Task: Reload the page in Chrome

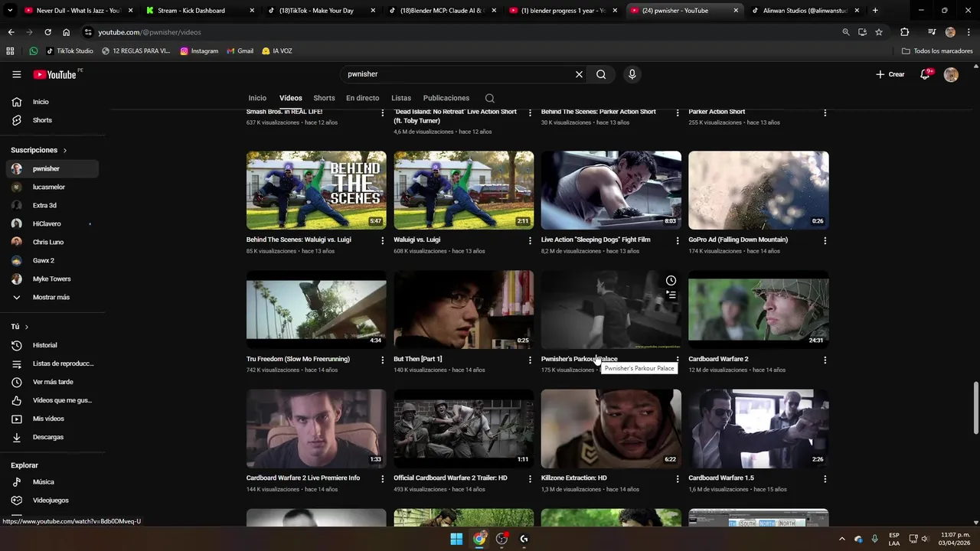Action: (x=47, y=32)
